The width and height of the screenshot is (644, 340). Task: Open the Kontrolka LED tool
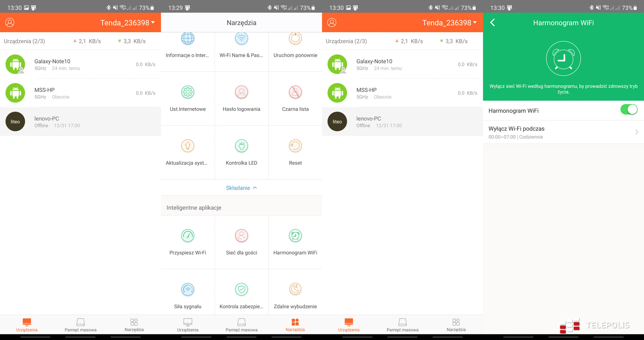(x=241, y=152)
